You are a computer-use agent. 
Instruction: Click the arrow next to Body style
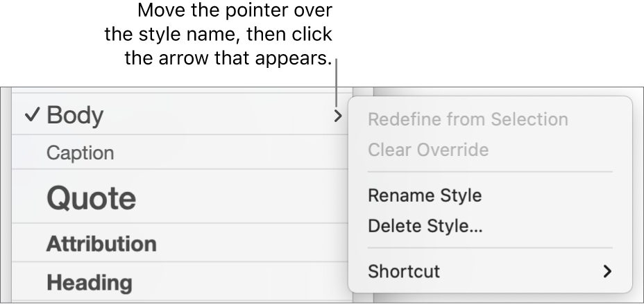[337, 116]
